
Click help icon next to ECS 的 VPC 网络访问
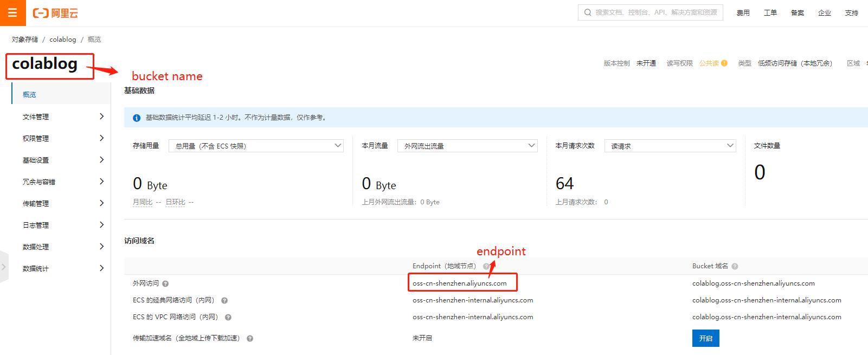click(x=228, y=317)
